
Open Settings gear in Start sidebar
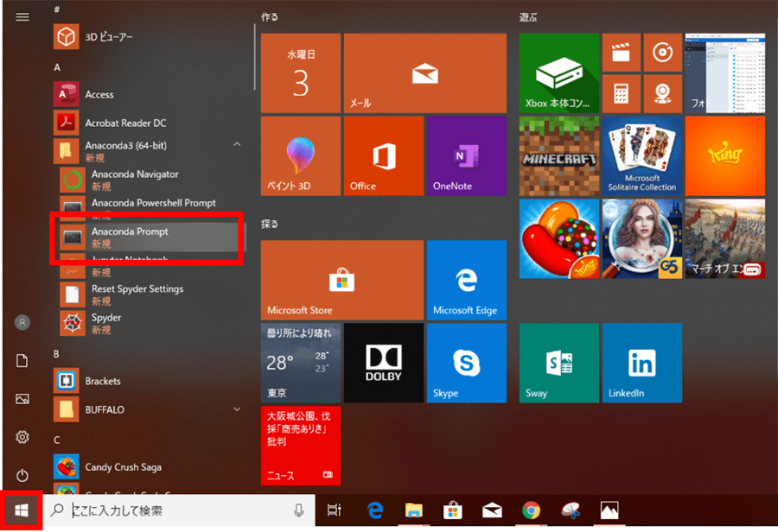pyautogui.click(x=22, y=437)
